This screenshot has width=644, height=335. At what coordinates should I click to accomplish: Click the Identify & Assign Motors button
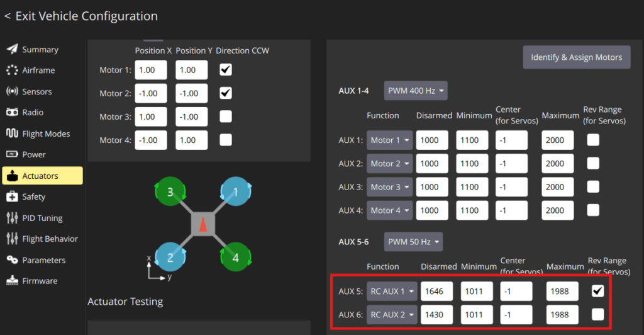[x=576, y=57]
